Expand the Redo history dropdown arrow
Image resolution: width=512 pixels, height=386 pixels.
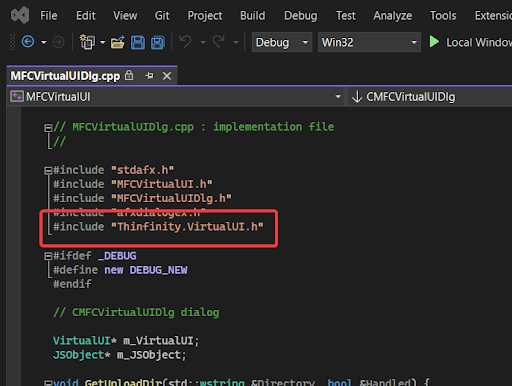236,42
